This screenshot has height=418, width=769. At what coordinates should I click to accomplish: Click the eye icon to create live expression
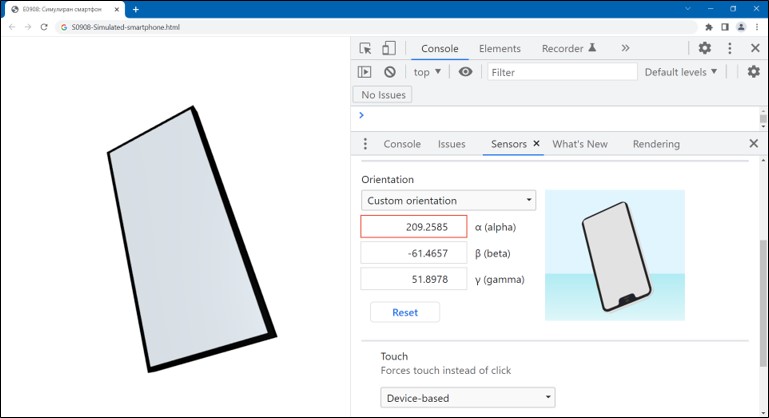465,72
